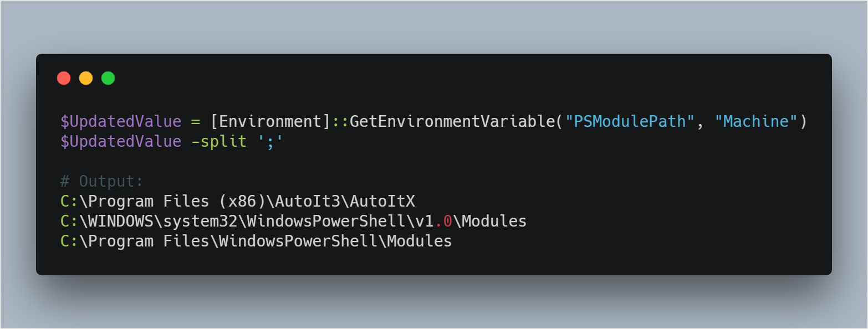
Task: Click the word WINDOWS in the output
Action: tap(116, 221)
